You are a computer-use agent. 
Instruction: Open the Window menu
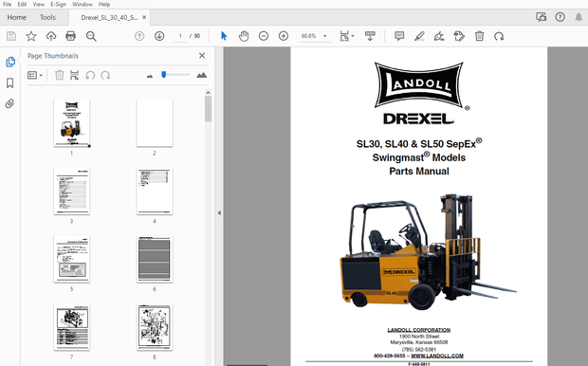tap(83, 4)
